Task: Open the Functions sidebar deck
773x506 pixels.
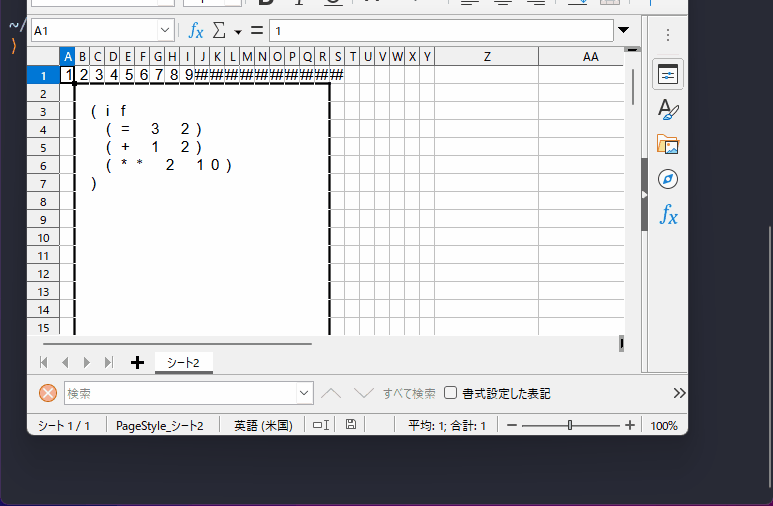Action: pyautogui.click(x=668, y=215)
